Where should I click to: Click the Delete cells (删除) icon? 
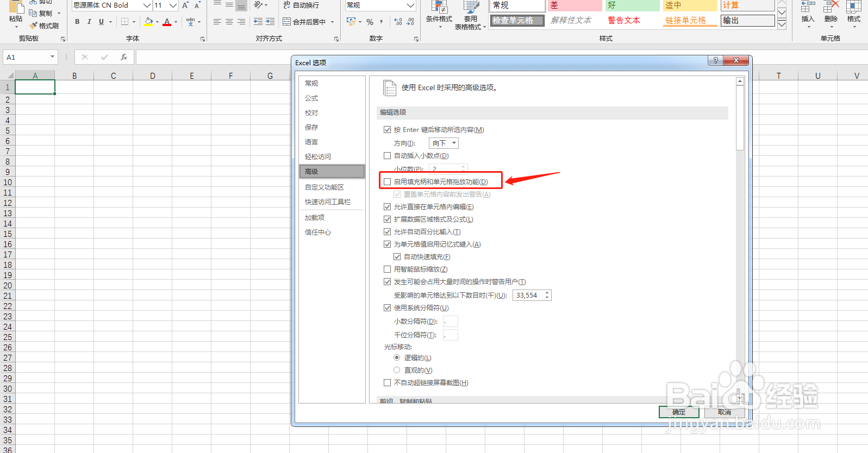[831, 7]
